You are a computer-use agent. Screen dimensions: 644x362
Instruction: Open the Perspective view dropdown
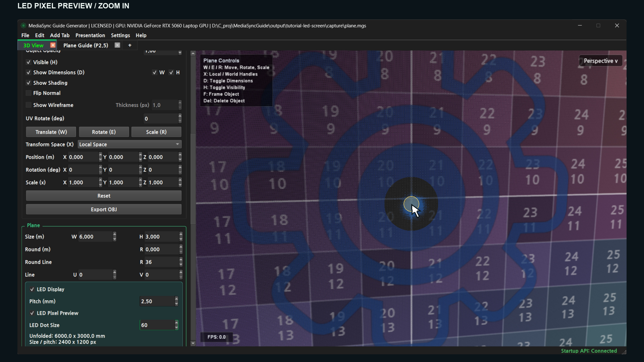pyautogui.click(x=600, y=61)
